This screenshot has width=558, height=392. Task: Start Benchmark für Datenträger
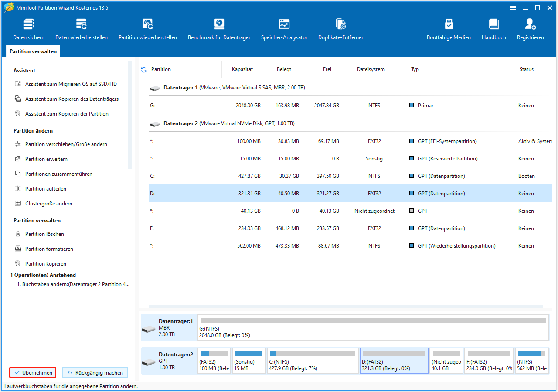coord(219,29)
